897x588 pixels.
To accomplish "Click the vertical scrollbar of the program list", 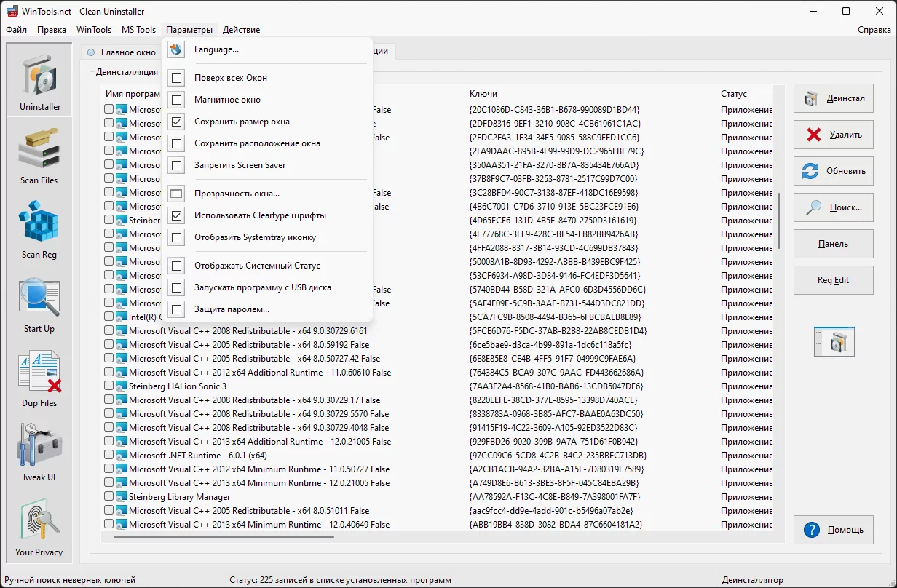I will point(779,220).
